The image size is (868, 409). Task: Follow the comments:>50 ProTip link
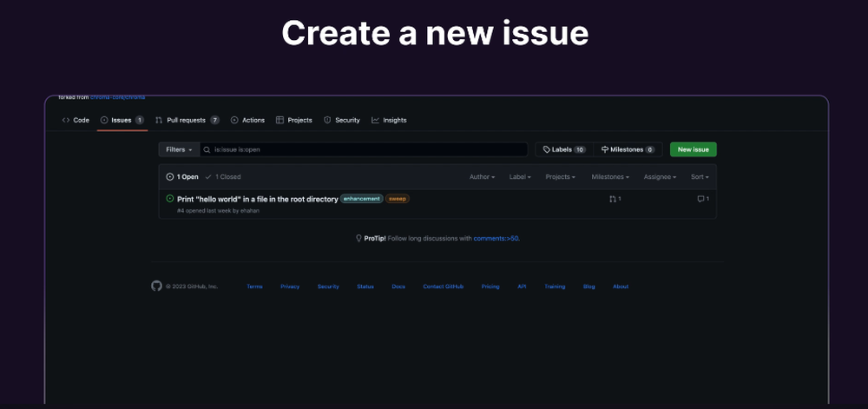point(496,239)
